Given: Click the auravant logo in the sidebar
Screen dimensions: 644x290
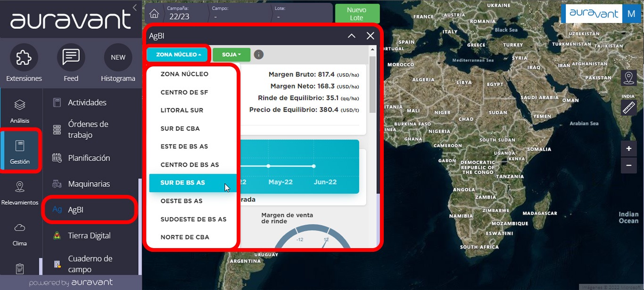Looking at the screenshot, I should [70, 20].
